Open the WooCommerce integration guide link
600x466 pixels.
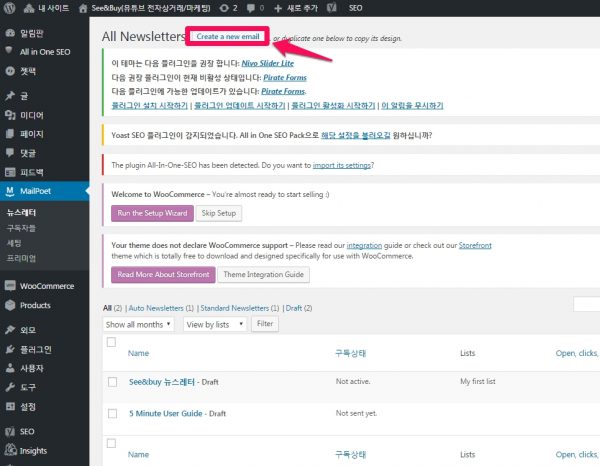coord(364,245)
